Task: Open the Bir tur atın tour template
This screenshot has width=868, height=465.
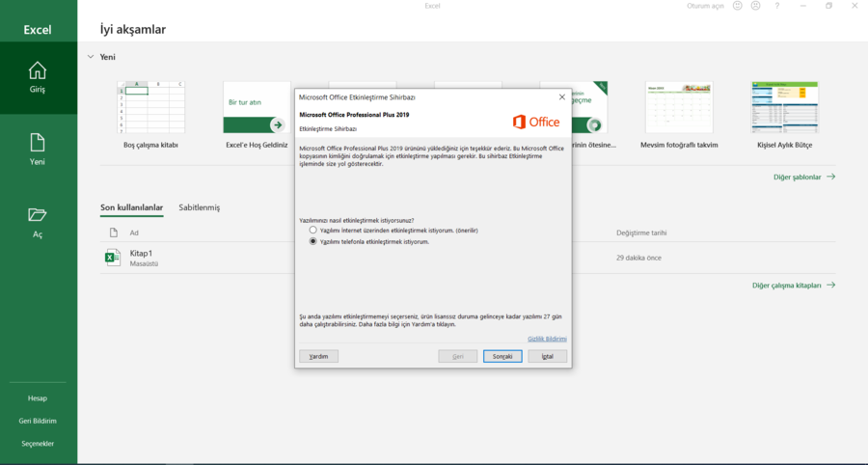Action: 257,107
